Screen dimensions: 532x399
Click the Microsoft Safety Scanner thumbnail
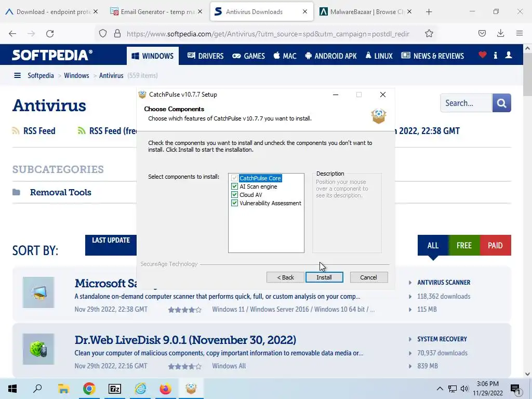click(x=38, y=292)
